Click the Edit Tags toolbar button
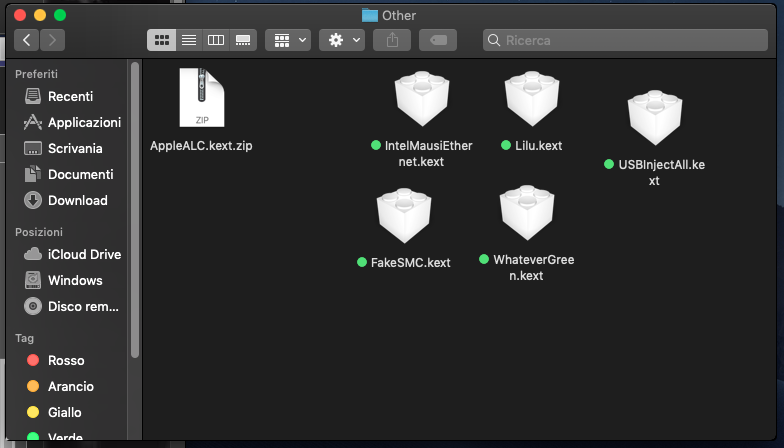Viewport: 784px width, 448px height. click(438, 40)
